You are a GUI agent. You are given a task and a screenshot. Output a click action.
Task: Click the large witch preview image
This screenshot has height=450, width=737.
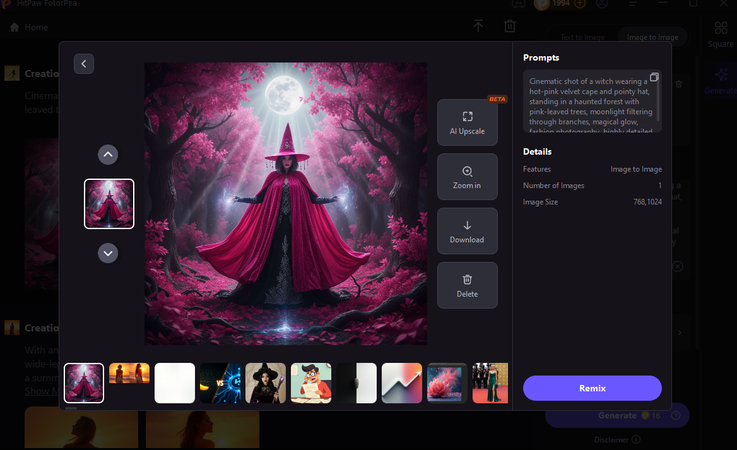pyautogui.click(x=286, y=204)
